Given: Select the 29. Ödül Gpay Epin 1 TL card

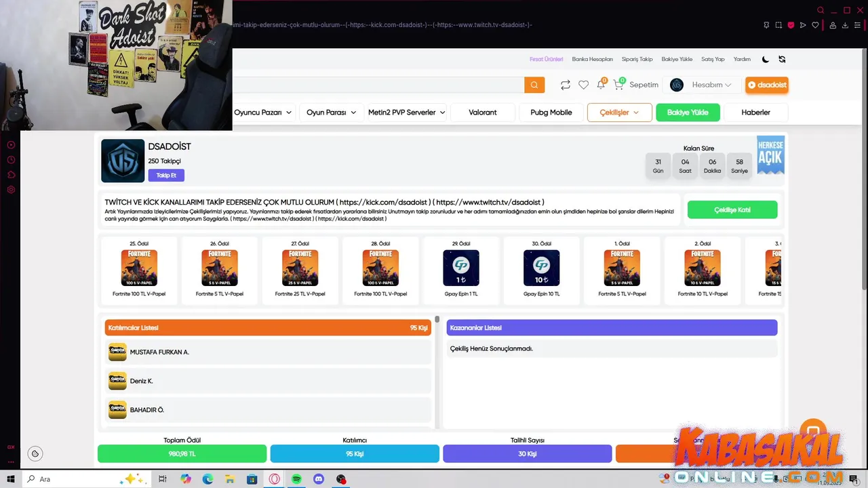Looking at the screenshot, I should click(461, 270).
